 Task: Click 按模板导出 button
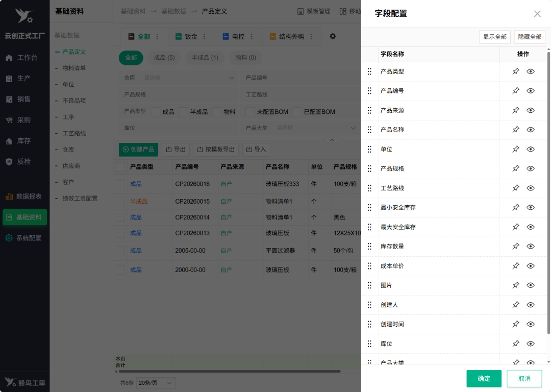point(216,150)
